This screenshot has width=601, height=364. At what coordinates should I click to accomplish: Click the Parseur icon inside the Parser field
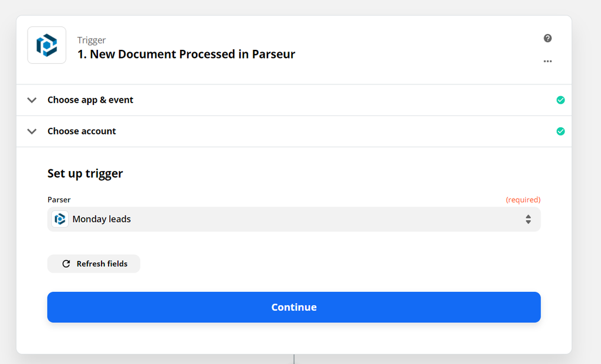(x=59, y=219)
